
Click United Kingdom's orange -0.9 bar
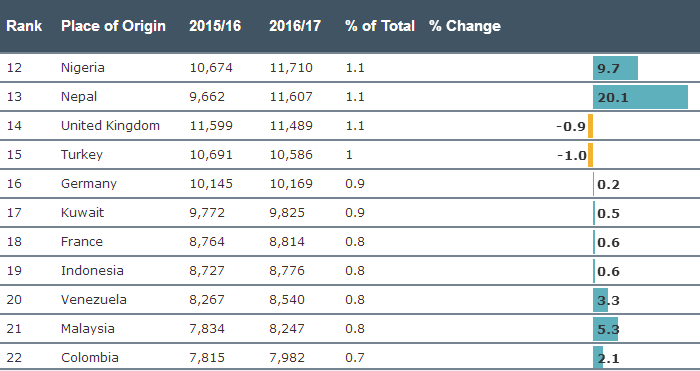tap(590, 126)
